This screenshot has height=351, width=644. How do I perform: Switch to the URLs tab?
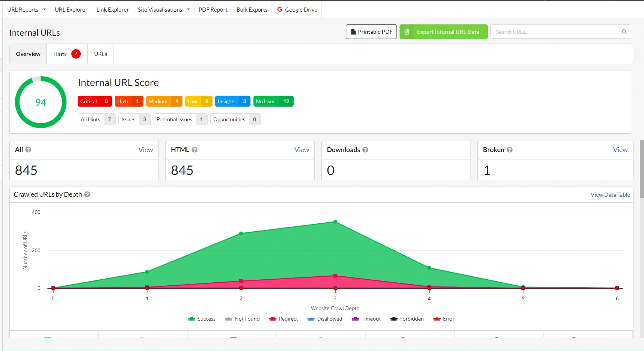(x=100, y=54)
